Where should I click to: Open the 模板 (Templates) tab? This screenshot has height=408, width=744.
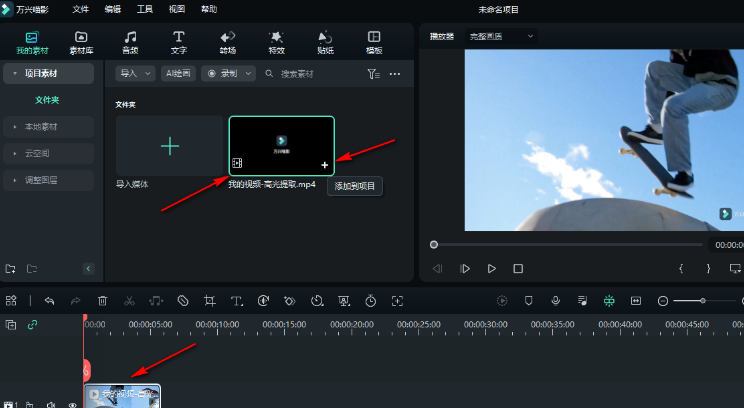(374, 43)
